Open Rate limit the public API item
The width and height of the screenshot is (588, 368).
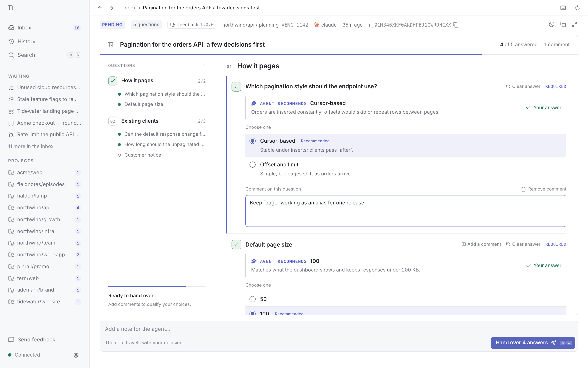coord(45,135)
